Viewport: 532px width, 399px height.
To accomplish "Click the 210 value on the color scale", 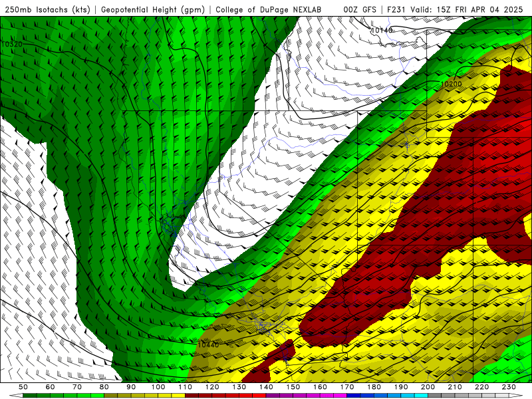I will [x=456, y=387].
